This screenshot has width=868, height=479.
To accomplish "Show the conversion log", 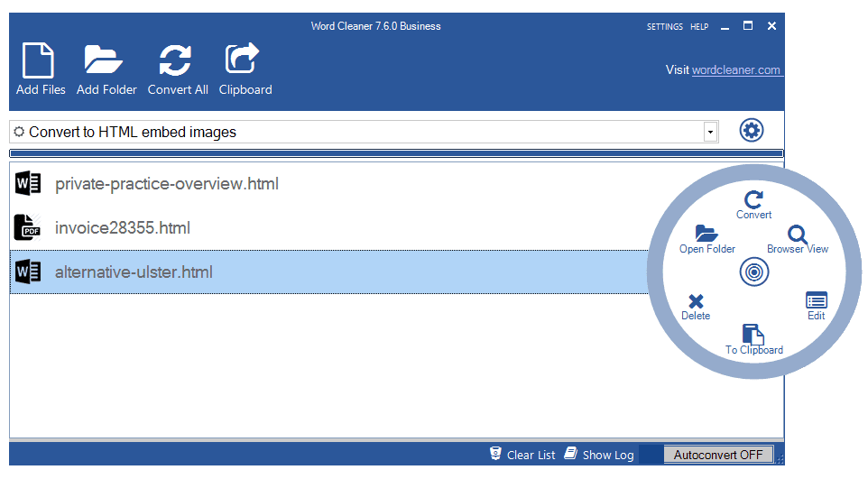I will (599, 455).
